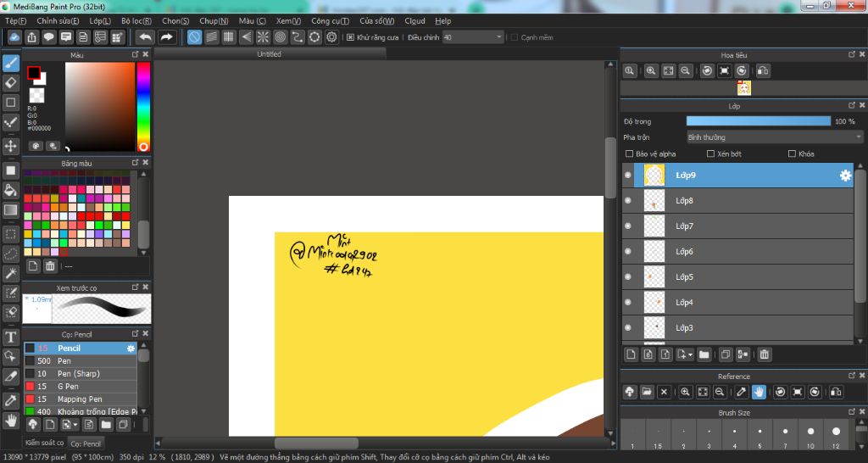Hide the Lớp5 layer

pos(628,277)
